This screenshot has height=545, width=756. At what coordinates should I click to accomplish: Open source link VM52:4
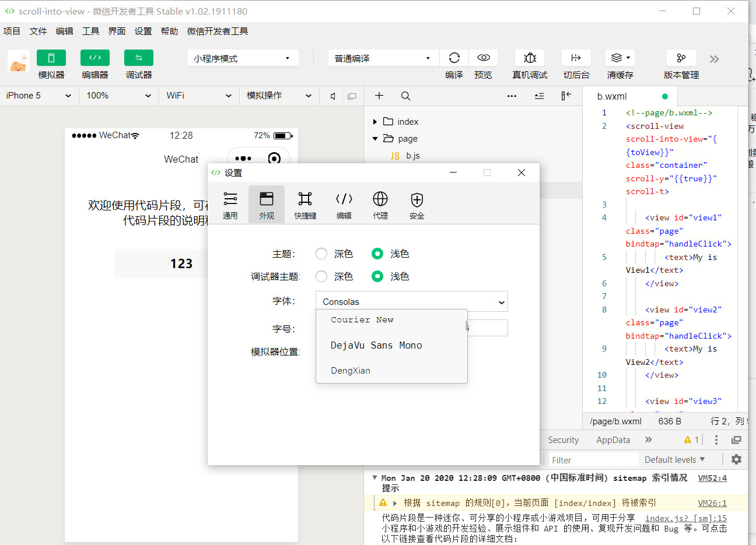pos(712,478)
